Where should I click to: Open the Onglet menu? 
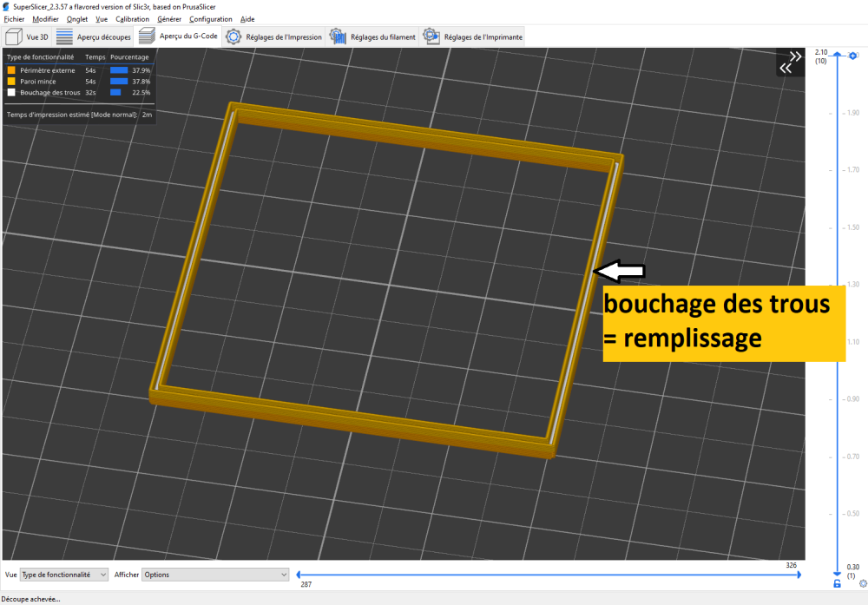pyautogui.click(x=77, y=19)
